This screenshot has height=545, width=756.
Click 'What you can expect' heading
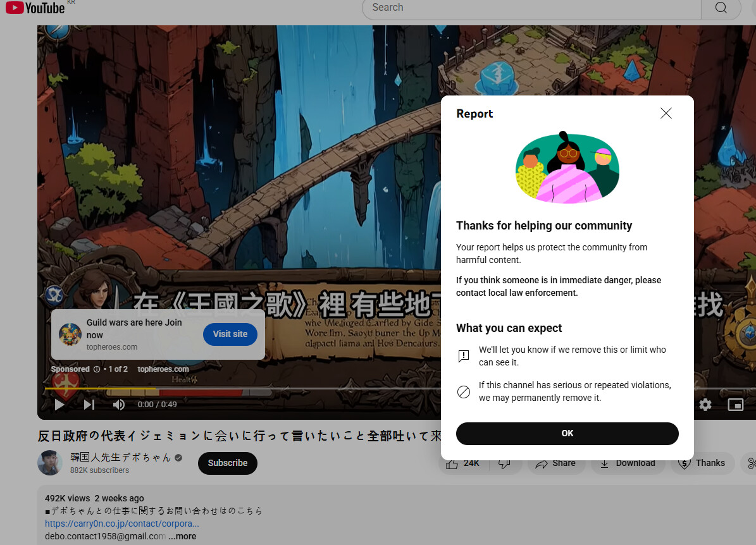509,328
